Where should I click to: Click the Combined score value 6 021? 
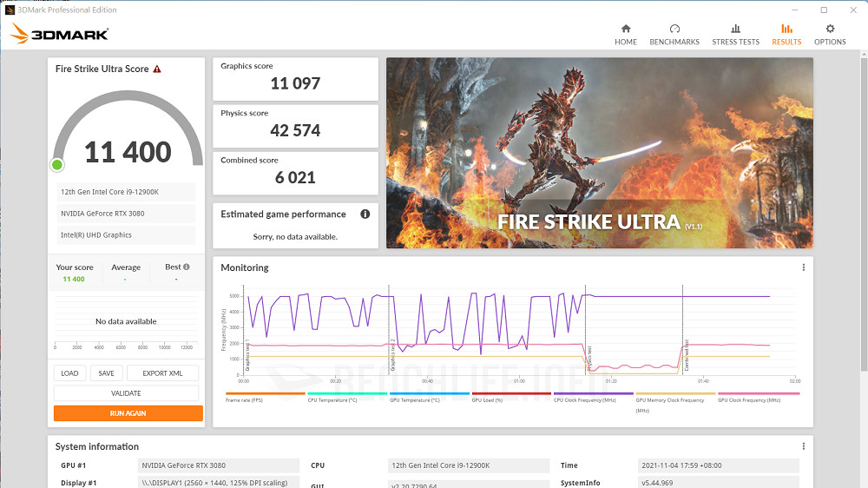[x=295, y=178]
